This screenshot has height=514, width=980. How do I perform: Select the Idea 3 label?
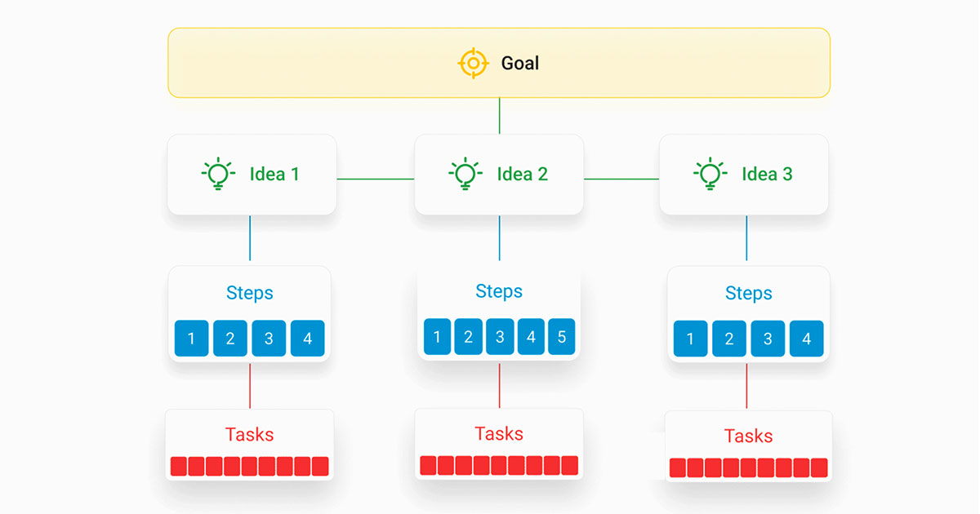(767, 174)
